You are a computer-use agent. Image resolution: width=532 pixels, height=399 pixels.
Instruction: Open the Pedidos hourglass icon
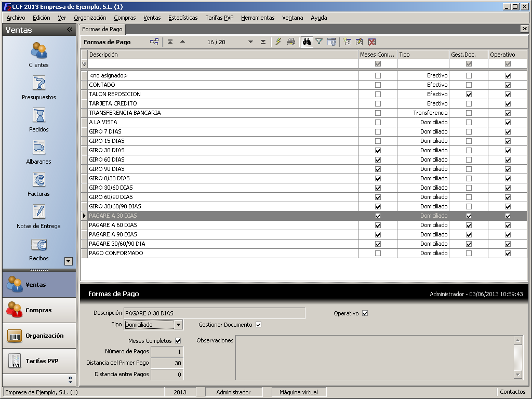point(38,115)
